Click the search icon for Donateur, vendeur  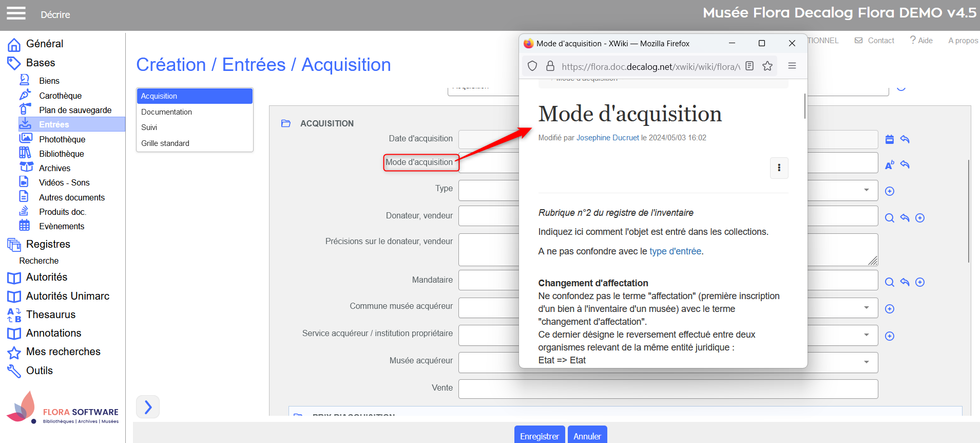point(890,218)
